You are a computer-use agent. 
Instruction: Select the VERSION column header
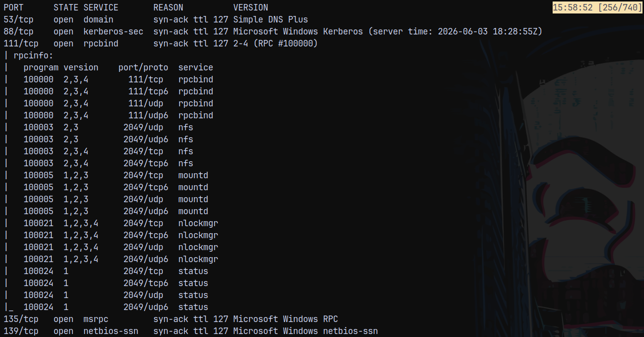tap(251, 7)
